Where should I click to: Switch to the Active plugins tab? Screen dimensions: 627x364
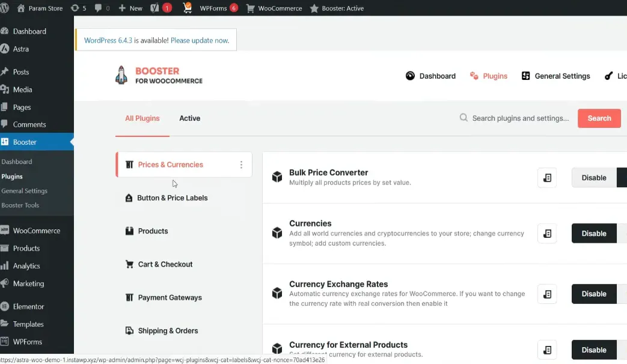click(189, 118)
